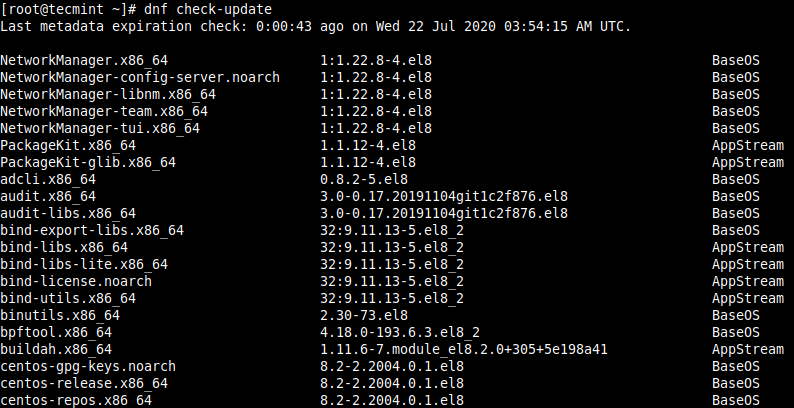794x408 pixels.
Task: Click version 1:1.22.8-4.el8 of NetworkManager.x86_64
Action: pos(376,61)
